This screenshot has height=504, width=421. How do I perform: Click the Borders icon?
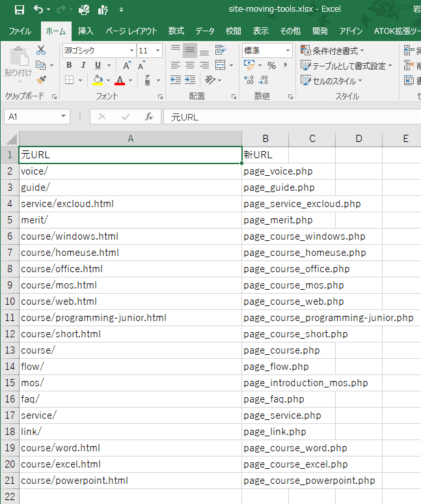70,79
